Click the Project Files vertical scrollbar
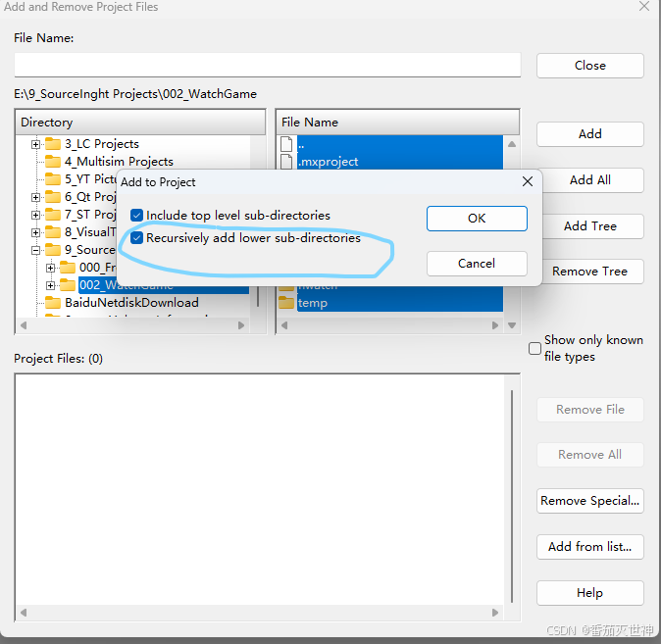 [x=512, y=496]
